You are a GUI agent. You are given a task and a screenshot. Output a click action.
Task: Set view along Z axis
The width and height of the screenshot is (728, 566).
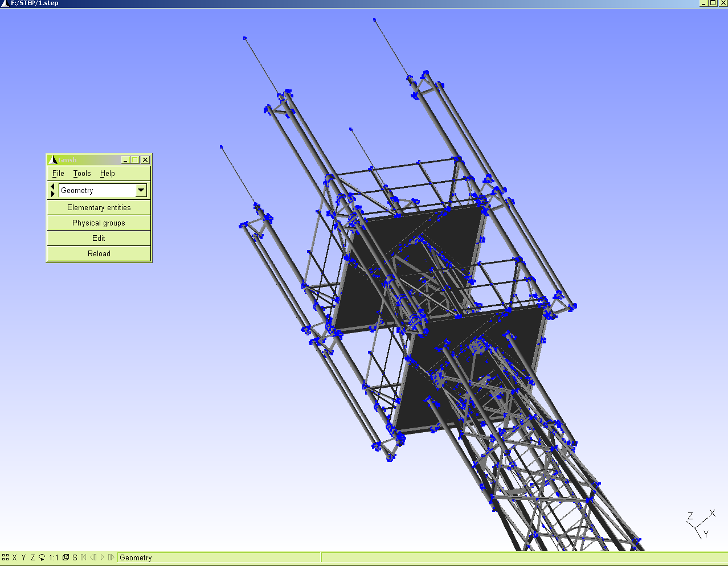coord(32,557)
